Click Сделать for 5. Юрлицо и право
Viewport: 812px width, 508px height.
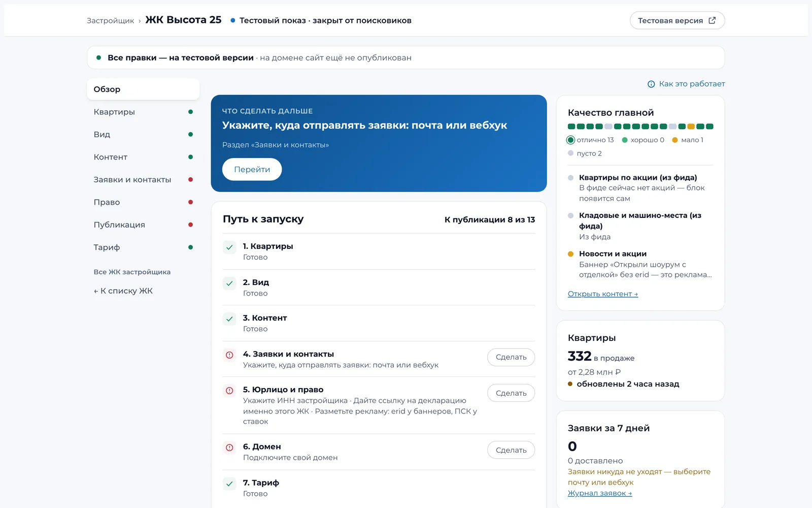(x=511, y=393)
